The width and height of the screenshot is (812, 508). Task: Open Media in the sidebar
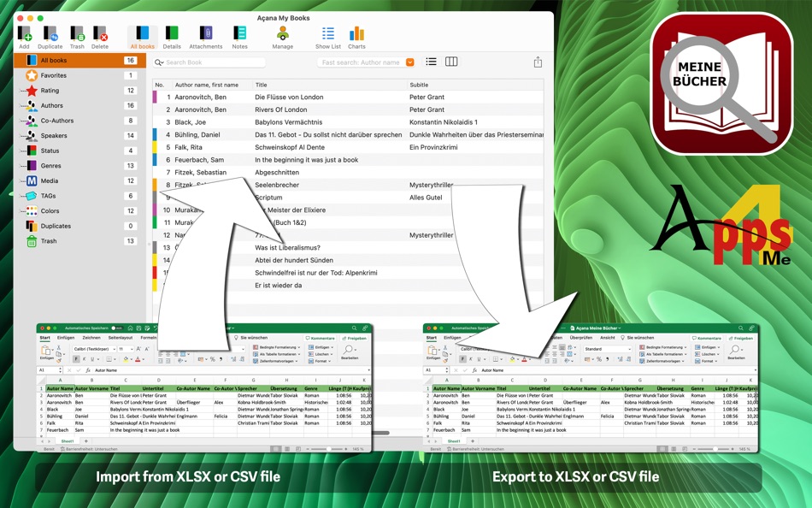79,180
